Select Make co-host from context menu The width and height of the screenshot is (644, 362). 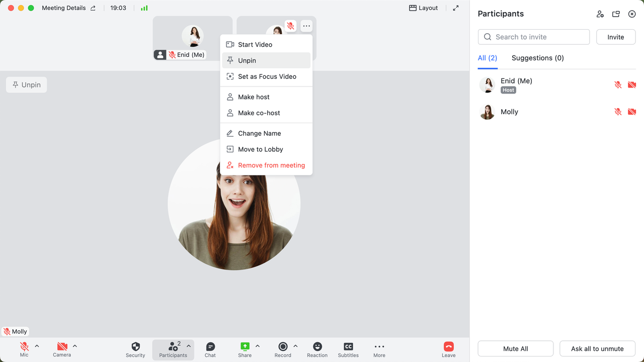pyautogui.click(x=259, y=113)
